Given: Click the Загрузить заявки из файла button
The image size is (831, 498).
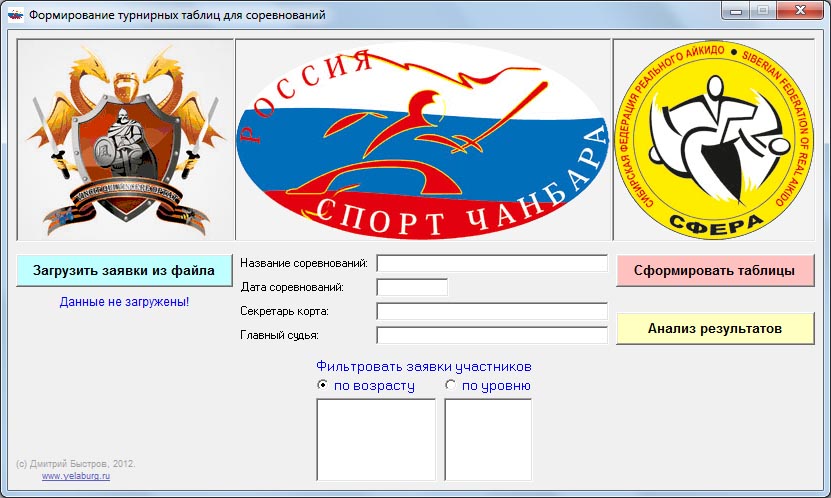Looking at the screenshot, I should 124,271.
